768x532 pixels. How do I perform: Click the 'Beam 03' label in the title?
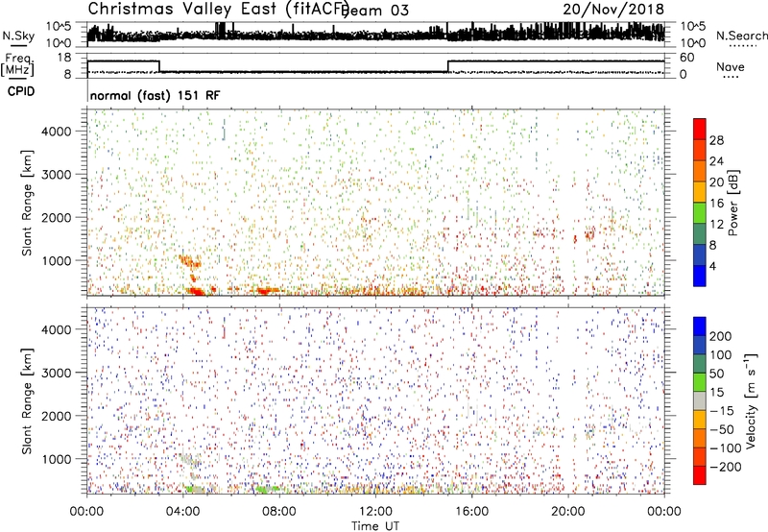tap(374, 11)
